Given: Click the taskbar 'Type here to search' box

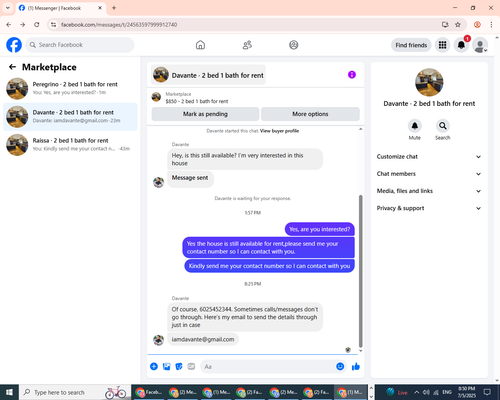Looking at the screenshot, I should pyautogui.click(x=75, y=392).
